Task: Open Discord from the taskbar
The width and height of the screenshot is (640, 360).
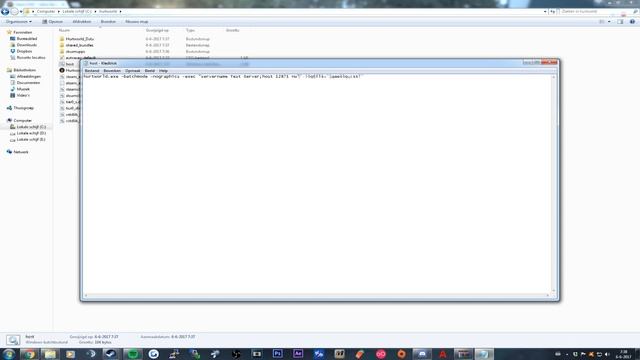Action: (422, 354)
